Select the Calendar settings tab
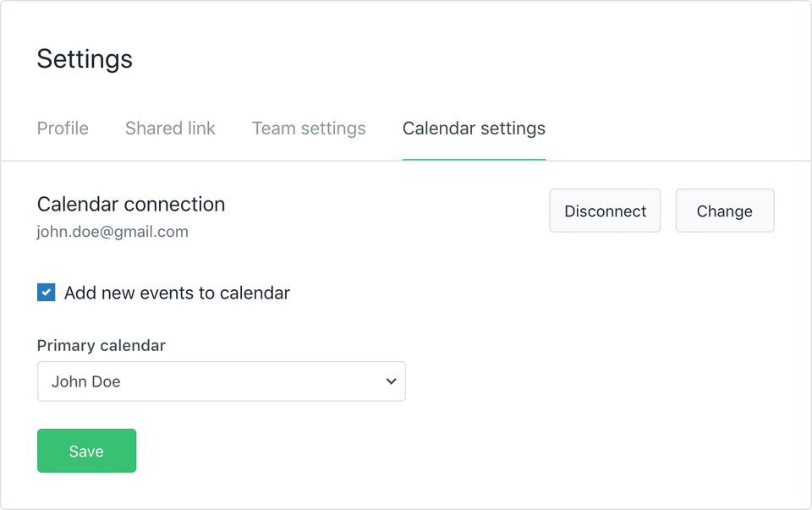 pyautogui.click(x=474, y=129)
